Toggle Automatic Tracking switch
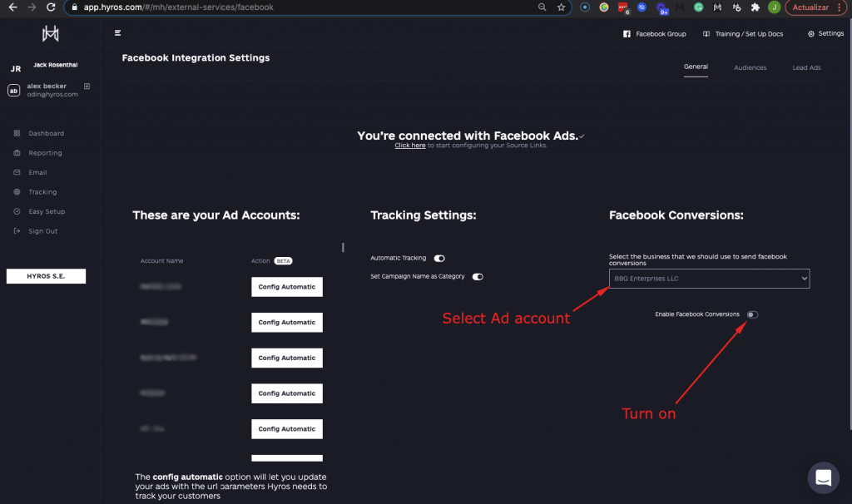 [x=439, y=259]
